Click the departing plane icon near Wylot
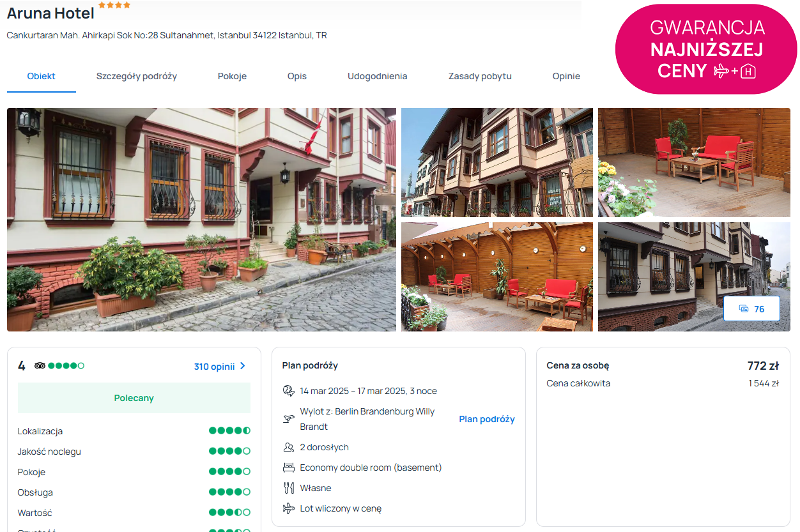Viewport: 800px width, 532px height. coord(289,419)
